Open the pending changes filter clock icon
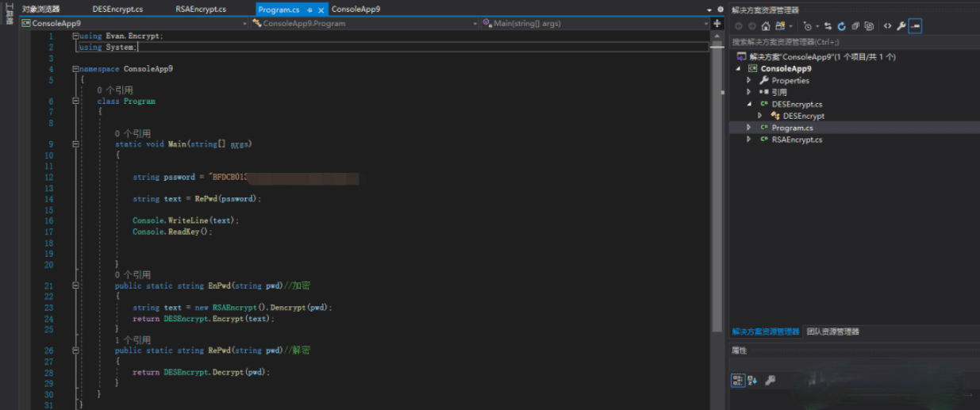 [807, 26]
